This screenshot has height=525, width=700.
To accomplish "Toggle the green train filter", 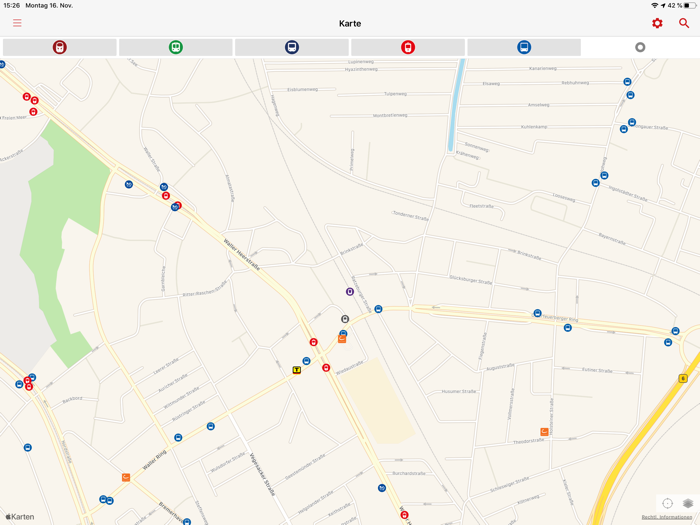I will 176,47.
